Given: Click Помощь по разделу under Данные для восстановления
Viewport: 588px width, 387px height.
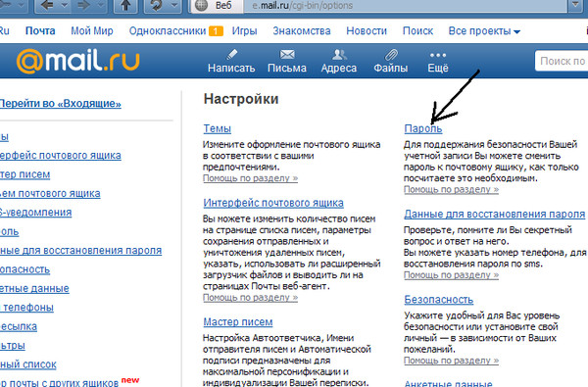Looking at the screenshot, I should (x=451, y=275).
